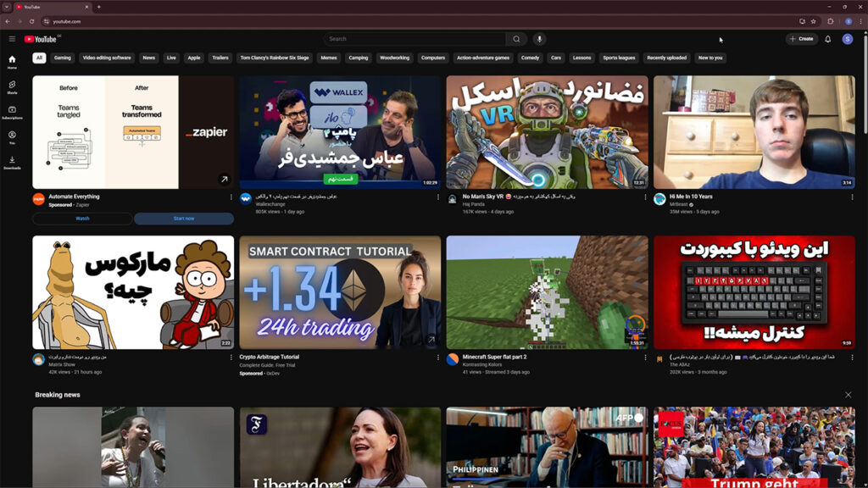Open Downloads in the sidebar
Image resolution: width=868 pixels, height=488 pixels.
coord(12,162)
